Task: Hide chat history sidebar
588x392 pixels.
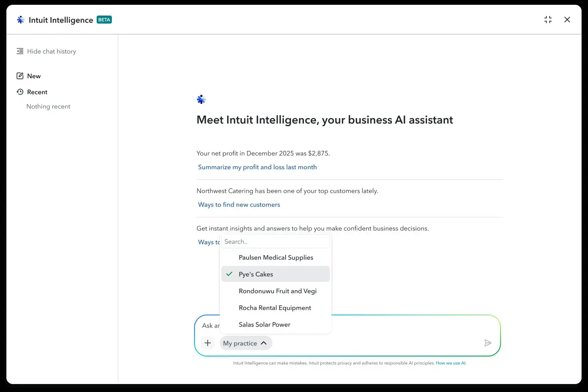Action: click(x=46, y=51)
